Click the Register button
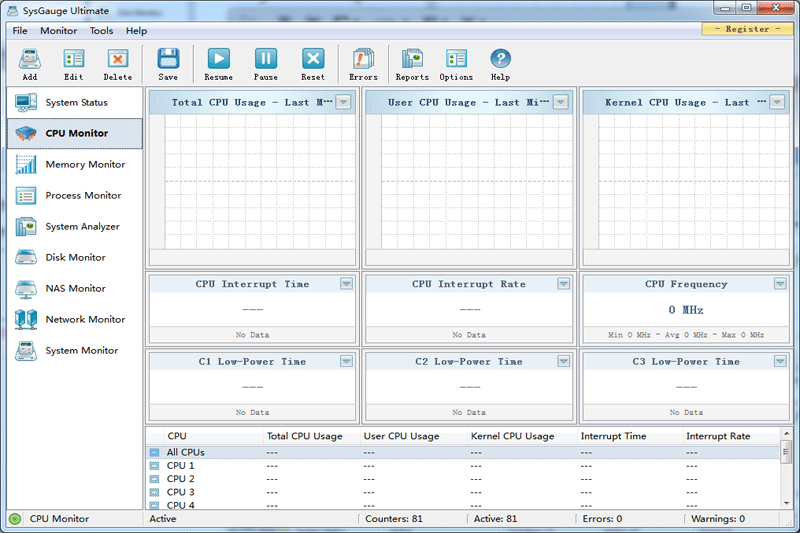This screenshot has height=533, width=800. [x=748, y=29]
